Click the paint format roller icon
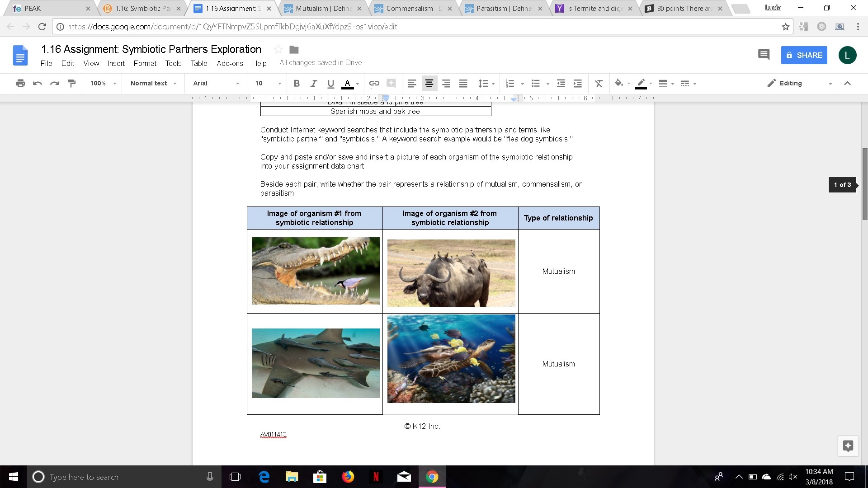Image resolution: width=868 pixels, height=488 pixels. pyautogui.click(x=71, y=83)
